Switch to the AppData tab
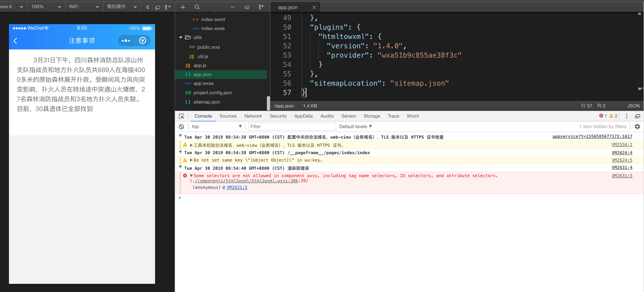The width and height of the screenshot is (644, 292). 303,116
